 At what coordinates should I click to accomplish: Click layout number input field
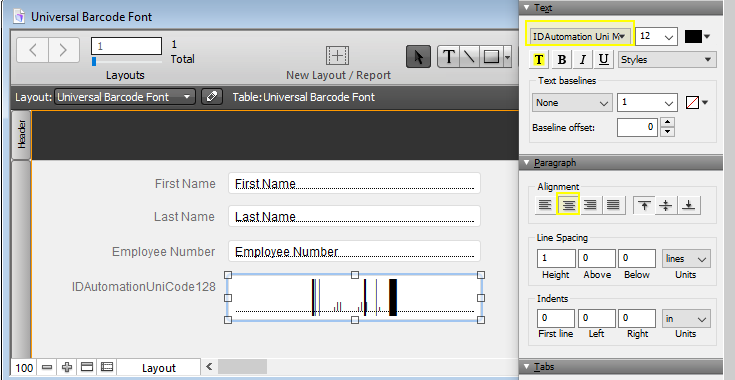click(x=127, y=46)
